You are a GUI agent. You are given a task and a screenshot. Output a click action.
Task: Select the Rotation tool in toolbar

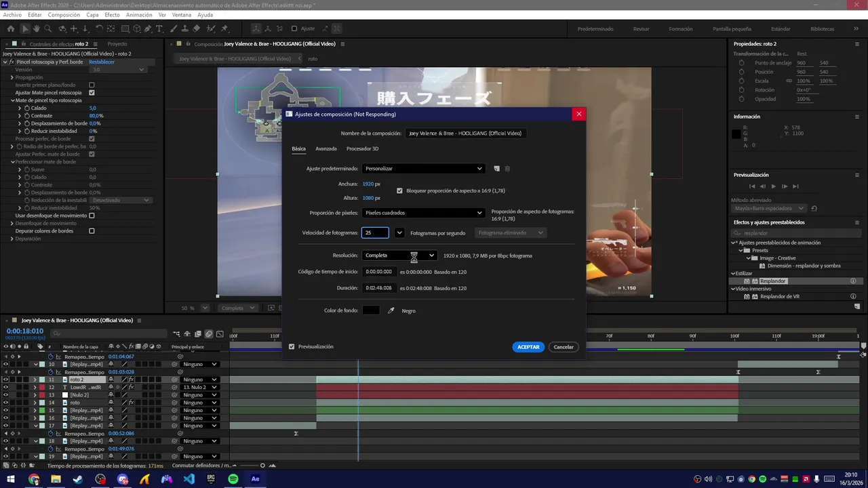98,28
